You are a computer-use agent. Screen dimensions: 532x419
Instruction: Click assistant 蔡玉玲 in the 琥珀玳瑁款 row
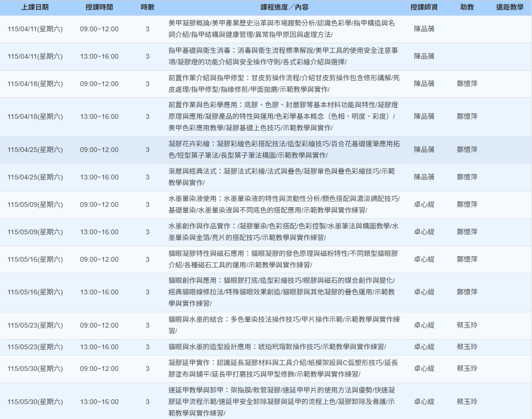click(x=467, y=347)
